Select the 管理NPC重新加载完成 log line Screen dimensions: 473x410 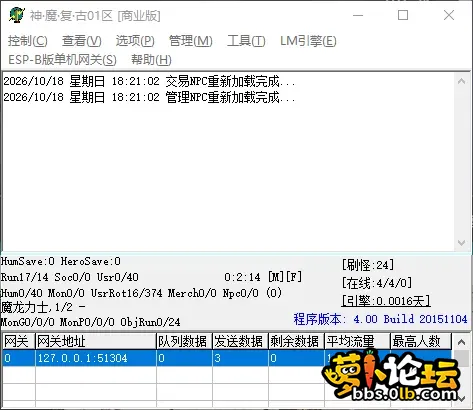[149, 97]
